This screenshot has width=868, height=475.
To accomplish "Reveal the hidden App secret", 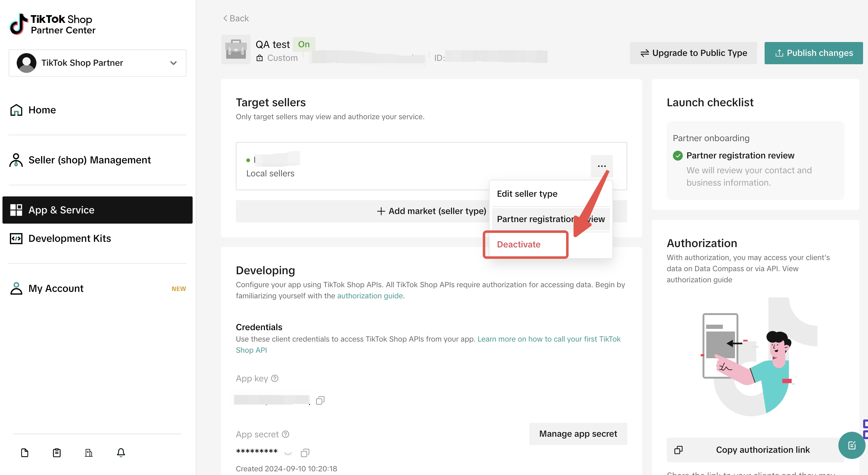I will pos(288,453).
